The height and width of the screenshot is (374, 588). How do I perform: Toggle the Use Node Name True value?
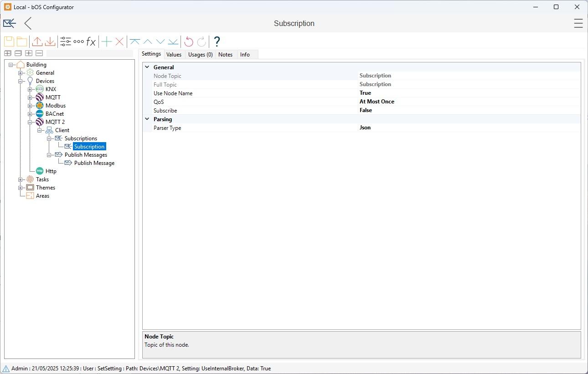click(469, 93)
